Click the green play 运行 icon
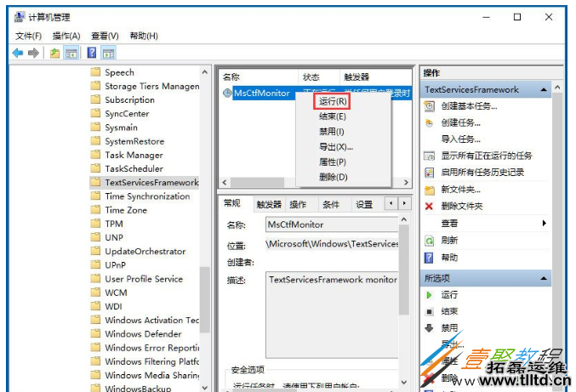 click(429, 295)
